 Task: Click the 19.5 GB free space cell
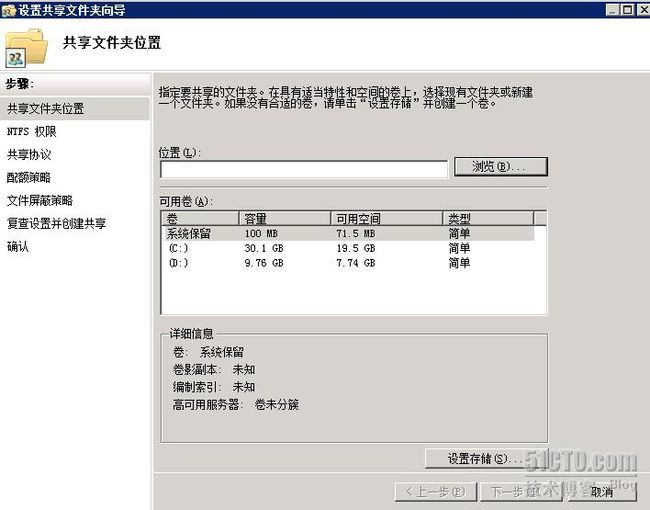pyautogui.click(x=356, y=248)
